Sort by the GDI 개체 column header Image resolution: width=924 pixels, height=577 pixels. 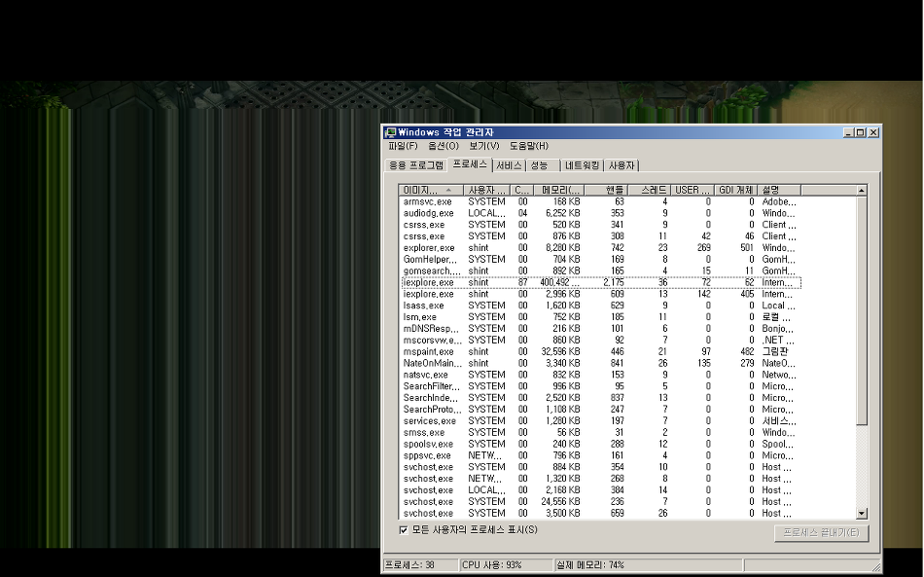pos(735,190)
